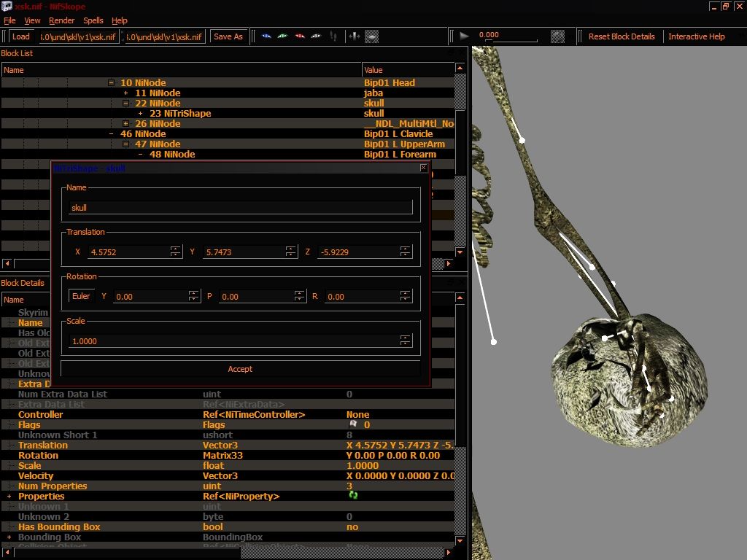Screen dimensions: 747x560
Task: Play the animation
Action: (465, 36)
